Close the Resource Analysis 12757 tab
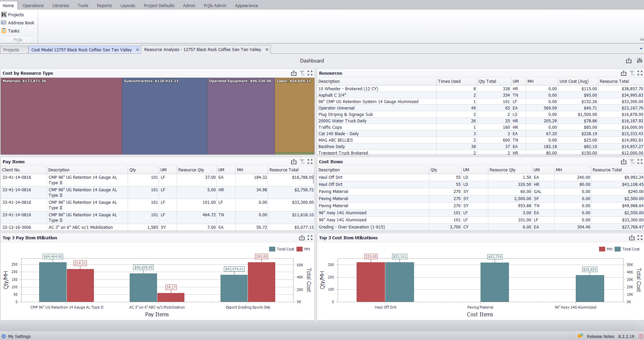Screen dimensions: 644x340 tap(267, 49)
